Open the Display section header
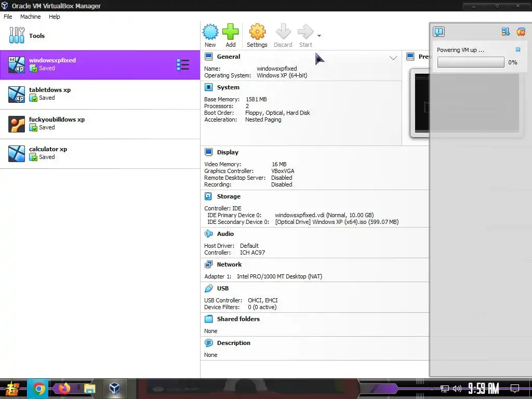Viewport: 532px width, 399px height. coord(228,152)
